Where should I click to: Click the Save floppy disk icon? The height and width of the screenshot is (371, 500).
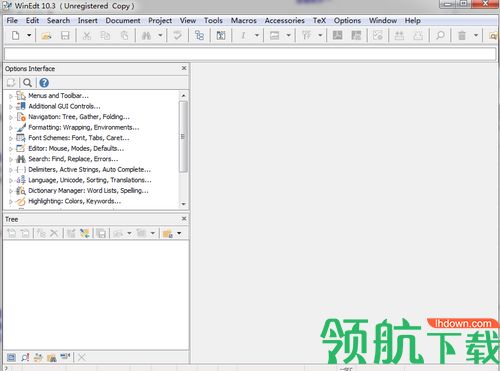click(x=65, y=35)
